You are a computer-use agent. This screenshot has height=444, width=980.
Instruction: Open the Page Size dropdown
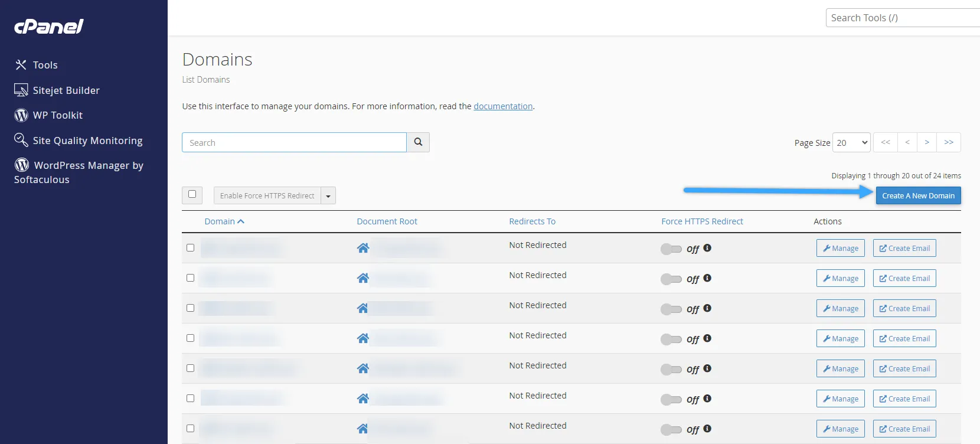(x=851, y=142)
